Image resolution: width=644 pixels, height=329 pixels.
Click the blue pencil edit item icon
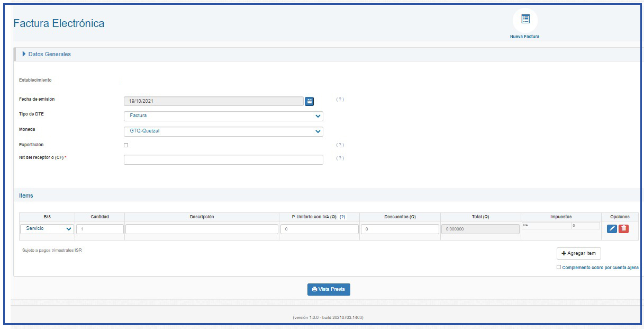pyautogui.click(x=612, y=228)
